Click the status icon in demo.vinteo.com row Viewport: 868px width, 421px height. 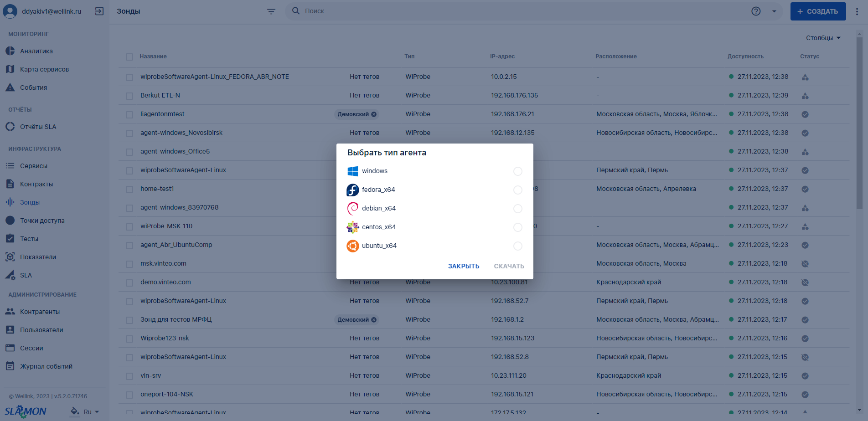[805, 282]
